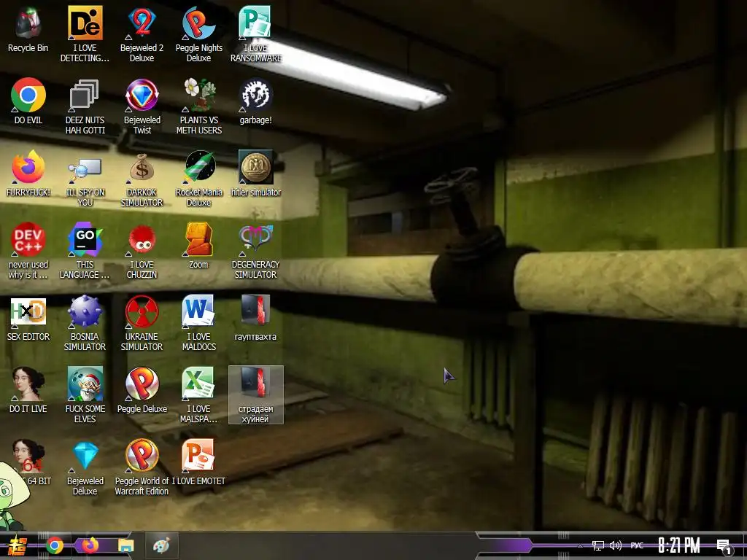
Task: Open Firefox from the taskbar
Action: coord(90,545)
